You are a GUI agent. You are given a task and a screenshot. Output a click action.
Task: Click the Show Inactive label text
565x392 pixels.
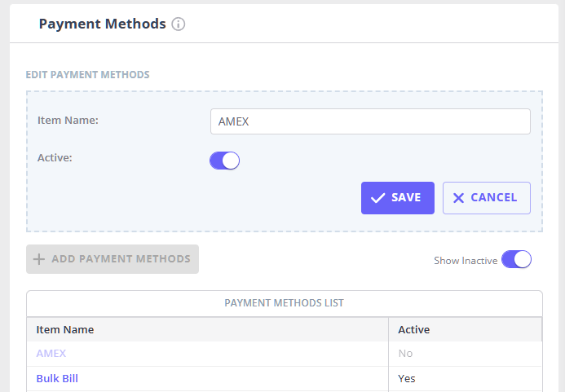466,261
